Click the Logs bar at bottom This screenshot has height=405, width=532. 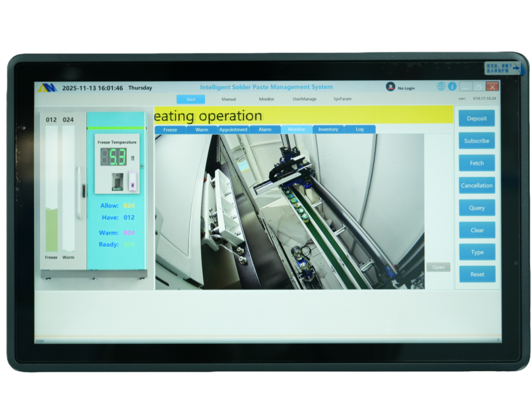(x=268, y=340)
